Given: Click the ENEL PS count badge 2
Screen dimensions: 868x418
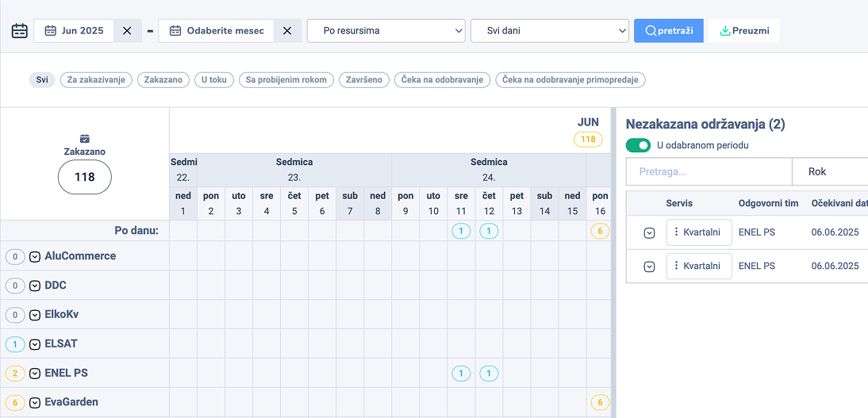Looking at the screenshot, I should 15,373.
